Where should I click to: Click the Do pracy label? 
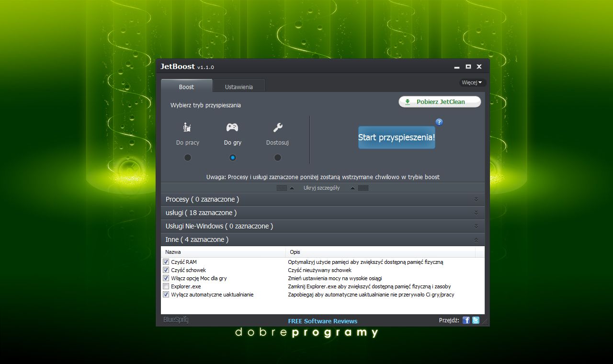(188, 143)
